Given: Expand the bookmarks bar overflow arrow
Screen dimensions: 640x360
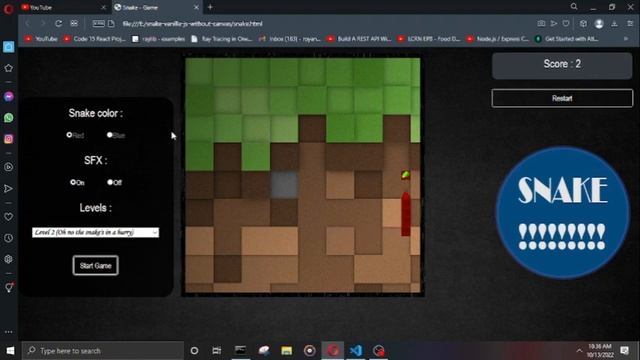Looking at the screenshot, I should click(626, 39).
